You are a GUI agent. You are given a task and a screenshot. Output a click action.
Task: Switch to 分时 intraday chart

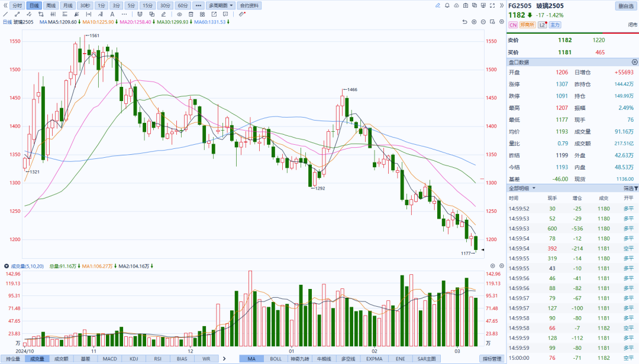coord(17,6)
